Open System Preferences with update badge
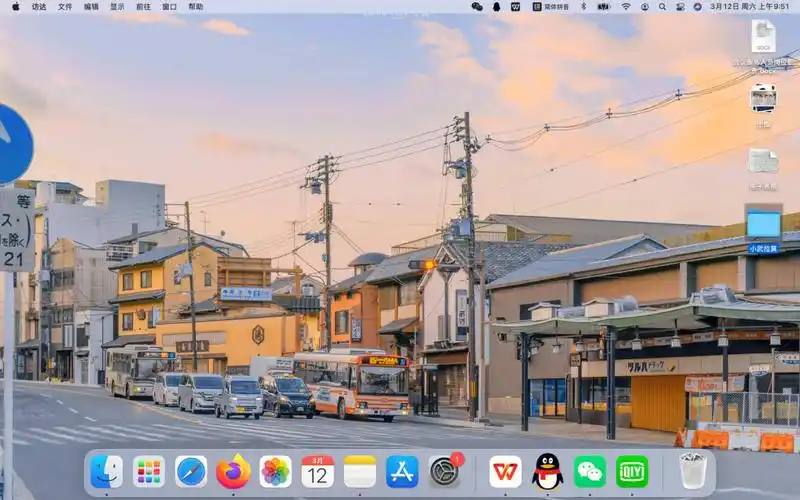This screenshot has height=500, width=800. tap(444, 471)
